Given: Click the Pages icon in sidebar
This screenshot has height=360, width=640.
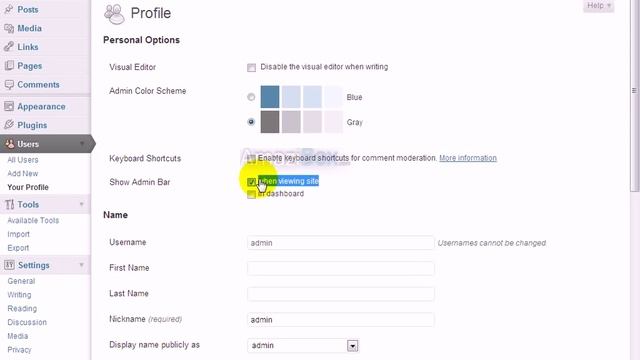Looking at the screenshot, I should click(9, 66).
